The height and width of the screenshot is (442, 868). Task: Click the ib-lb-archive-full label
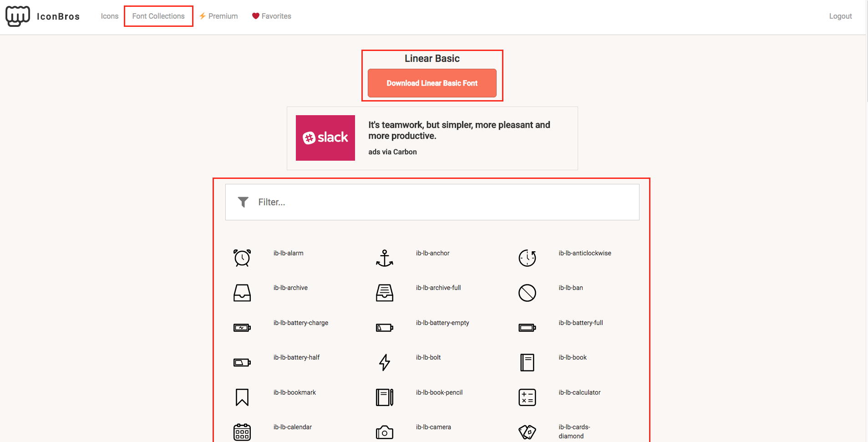click(438, 288)
